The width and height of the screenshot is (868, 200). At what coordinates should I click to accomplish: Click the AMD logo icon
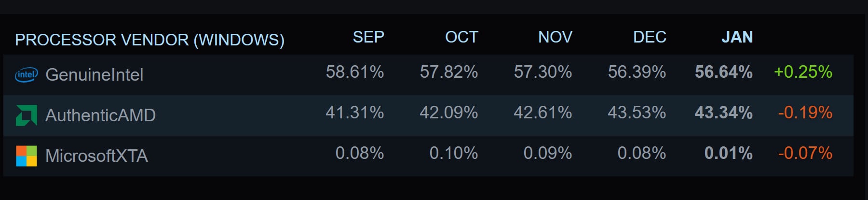(x=26, y=115)
